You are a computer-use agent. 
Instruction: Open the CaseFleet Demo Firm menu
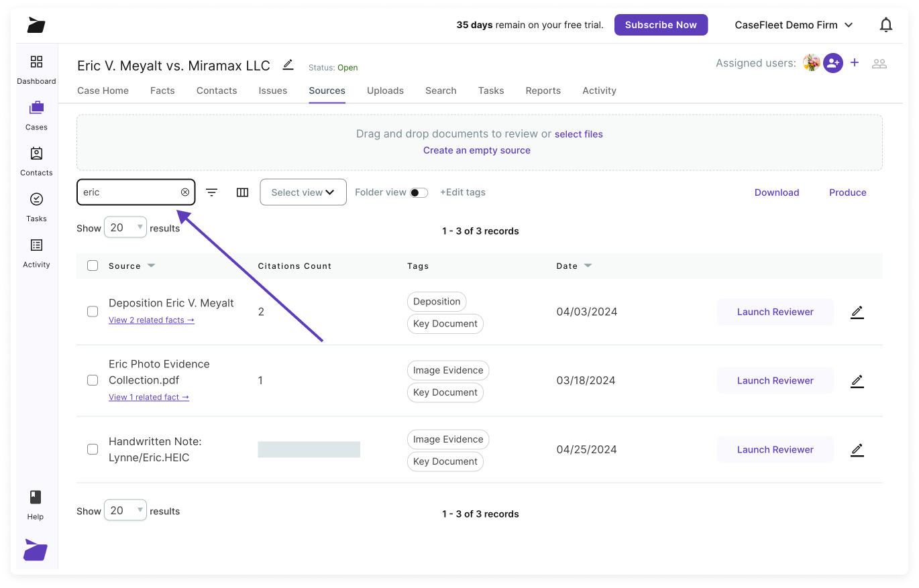[794, 25]
